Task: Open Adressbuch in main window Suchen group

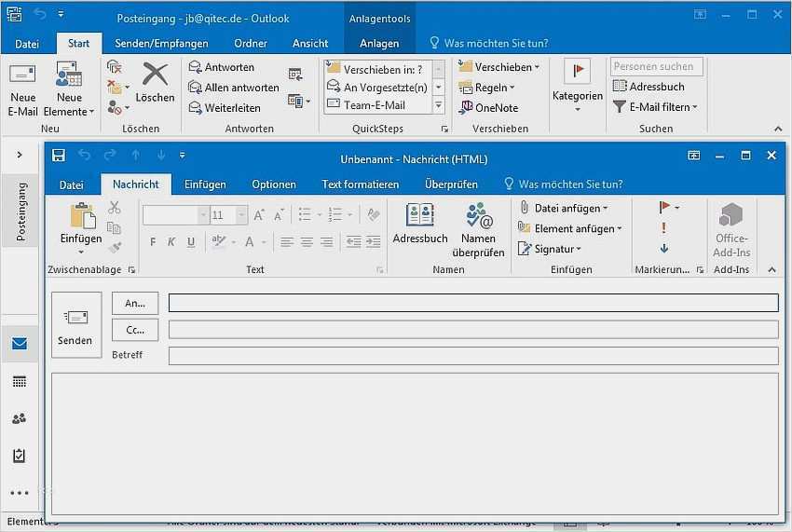Action: pos(649,87)
